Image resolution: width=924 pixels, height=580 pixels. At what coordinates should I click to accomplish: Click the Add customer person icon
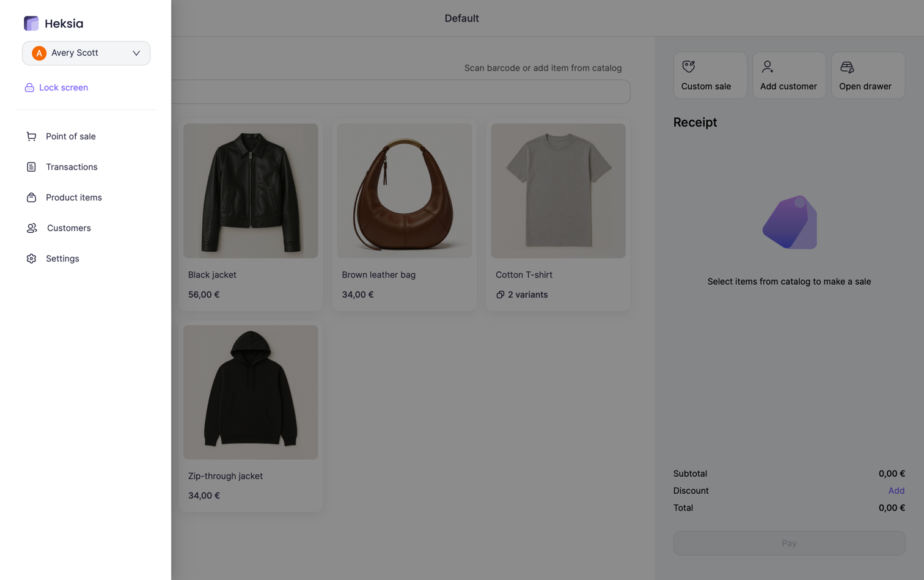768,67
